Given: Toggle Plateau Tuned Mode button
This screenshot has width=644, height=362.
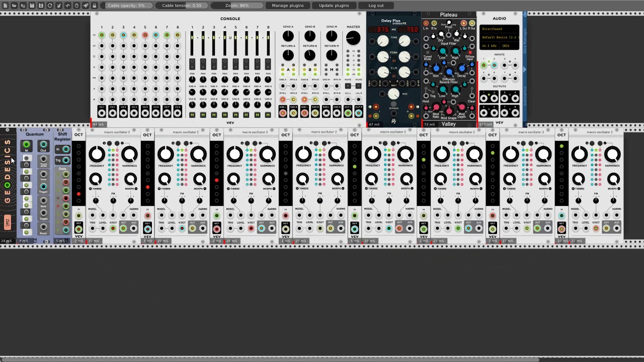Looking at the screenshot, I should click(x=428, y=52).
